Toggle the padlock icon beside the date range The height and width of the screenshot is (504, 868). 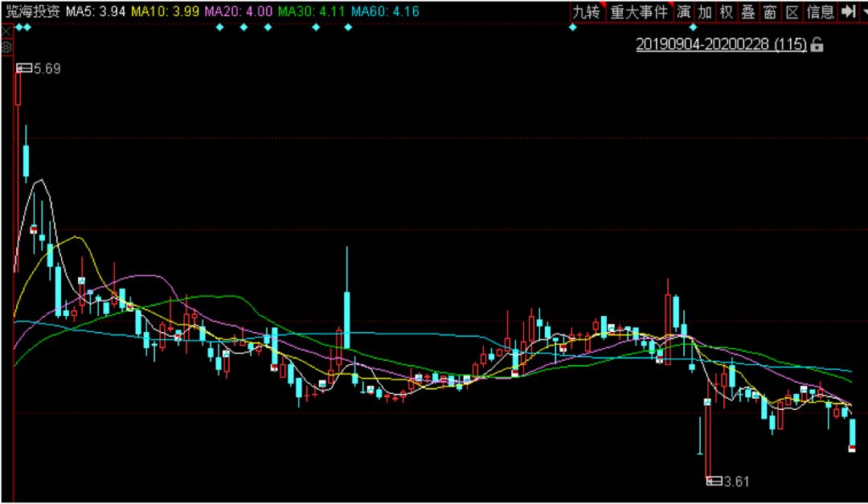coord(817,44)
